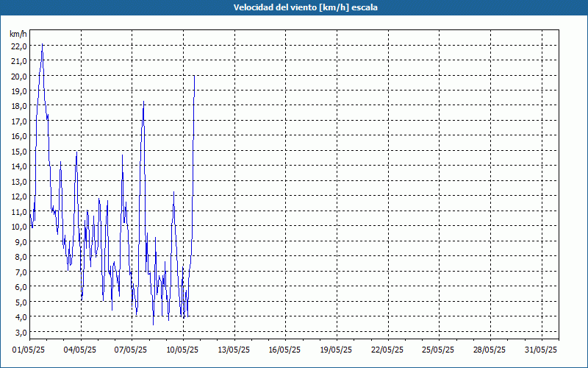Click the 20,0 y-axis value
Screen dimensions: 588x368
coord(19,76)
